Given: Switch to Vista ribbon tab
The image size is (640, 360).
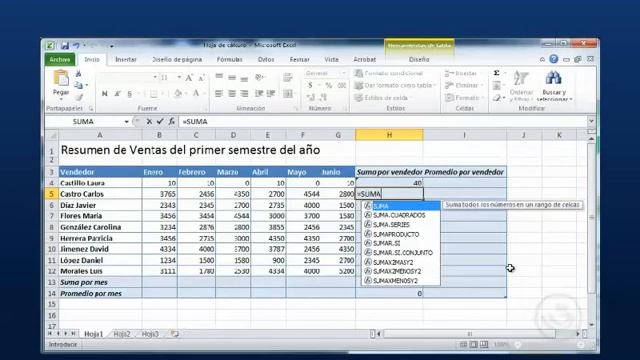Looking at the screenshot, I should 331,60.
